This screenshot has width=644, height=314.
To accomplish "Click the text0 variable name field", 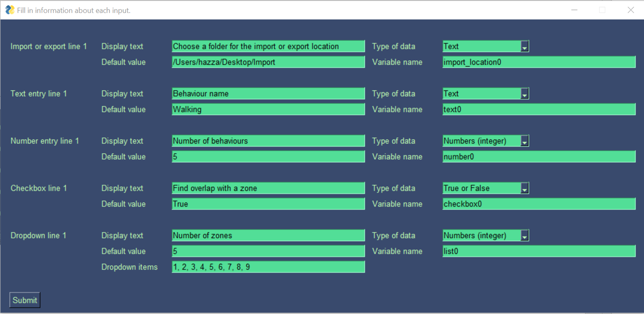I will coord(538,109).
